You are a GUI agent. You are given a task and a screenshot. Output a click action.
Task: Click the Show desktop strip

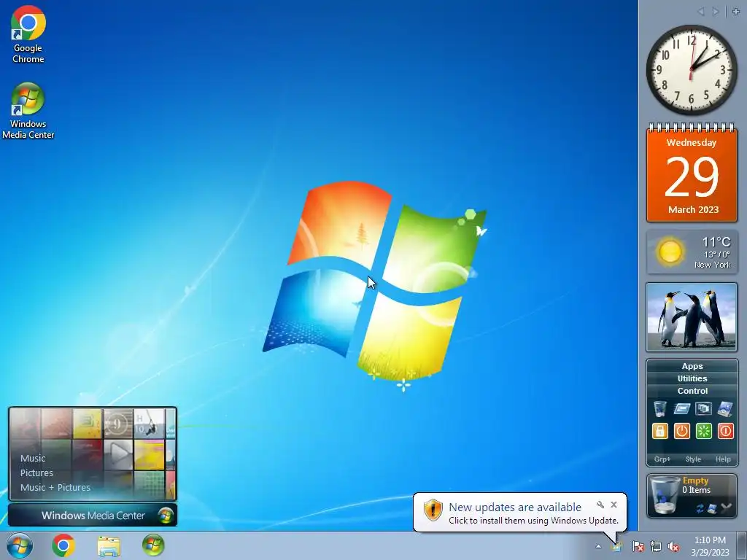(x=742, y=545)
